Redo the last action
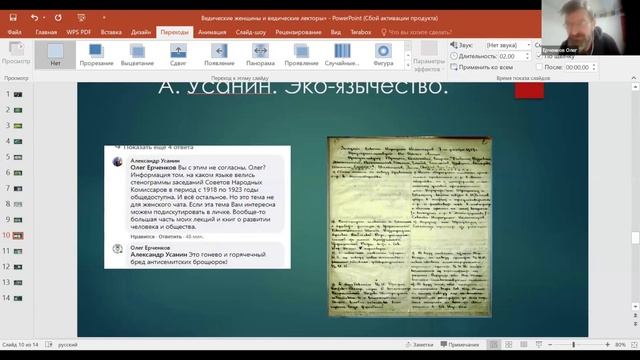The height and width of the screenshot is (360, 640). click(x=58, y=18)
